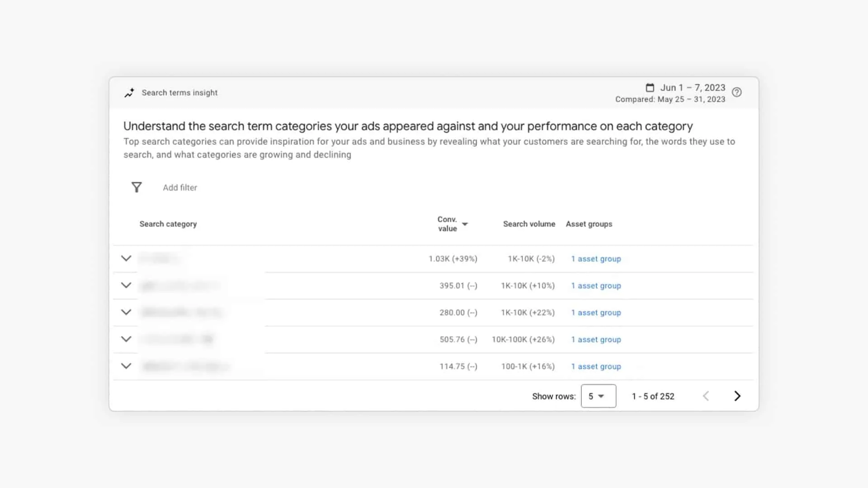Click the Conv. value sort arrow

click(466, 224)
